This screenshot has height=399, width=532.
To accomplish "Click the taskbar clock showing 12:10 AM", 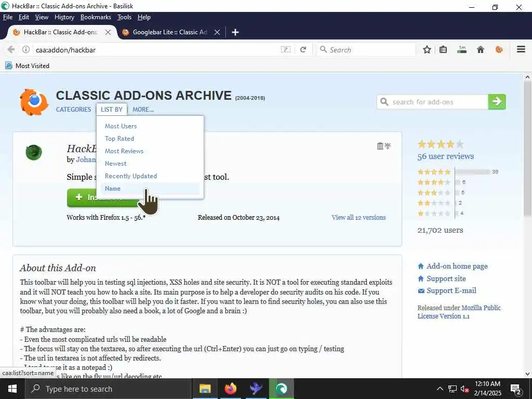I will [487, 389].
